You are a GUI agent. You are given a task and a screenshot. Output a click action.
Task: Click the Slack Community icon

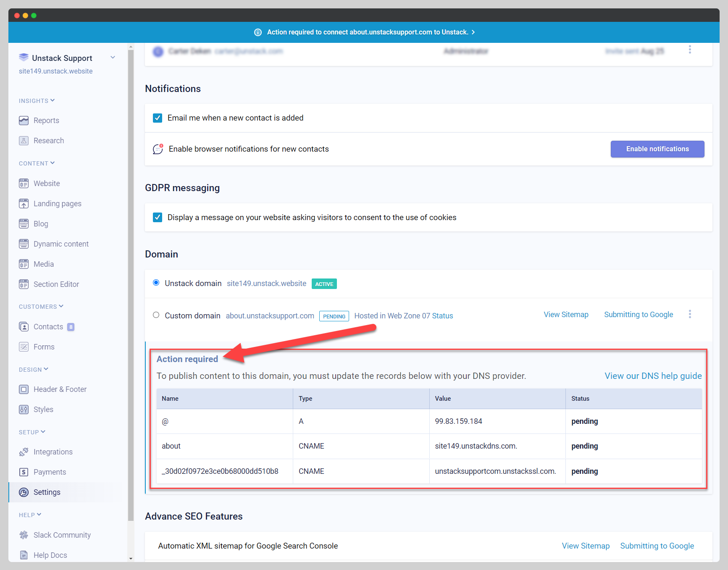(24, 535)
